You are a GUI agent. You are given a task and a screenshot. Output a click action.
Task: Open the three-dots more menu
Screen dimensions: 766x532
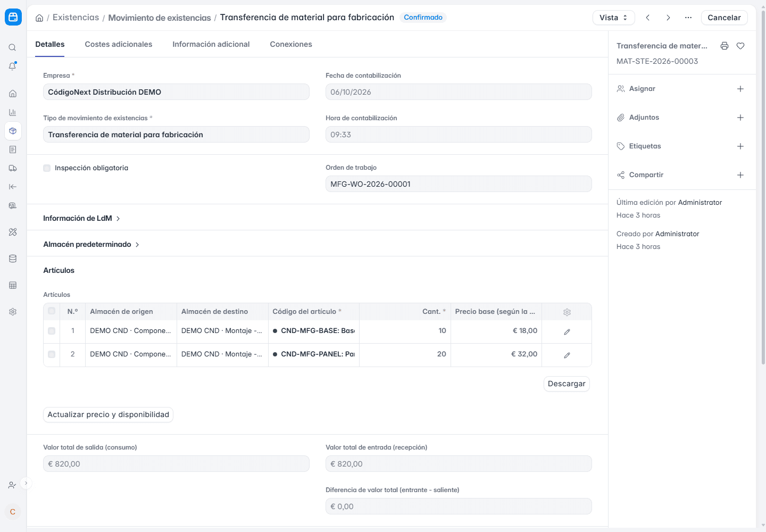point(688,18)
